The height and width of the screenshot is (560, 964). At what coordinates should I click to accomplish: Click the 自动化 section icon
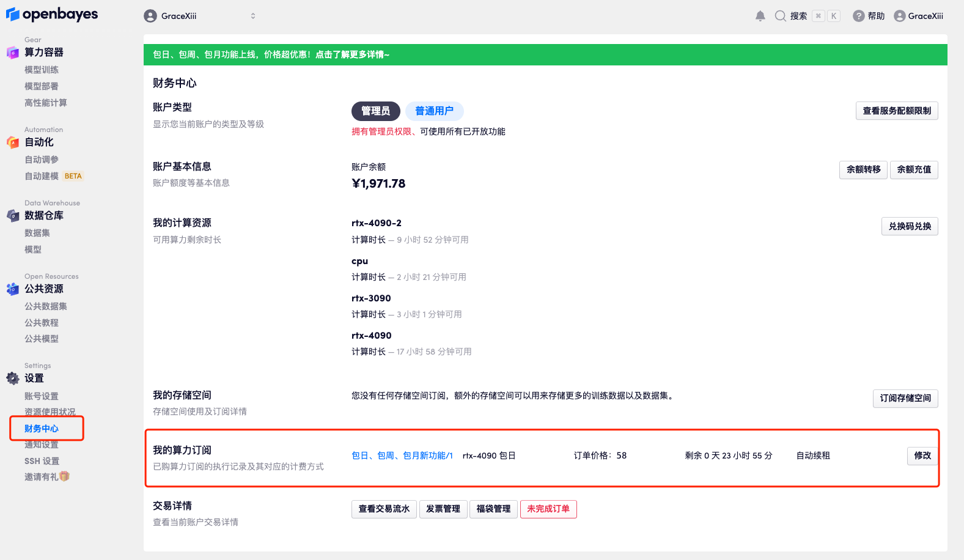(x=13, y=142)
